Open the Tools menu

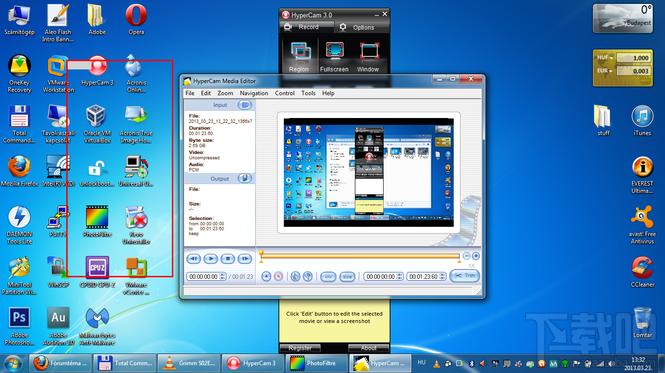click(x=308, y=93)
